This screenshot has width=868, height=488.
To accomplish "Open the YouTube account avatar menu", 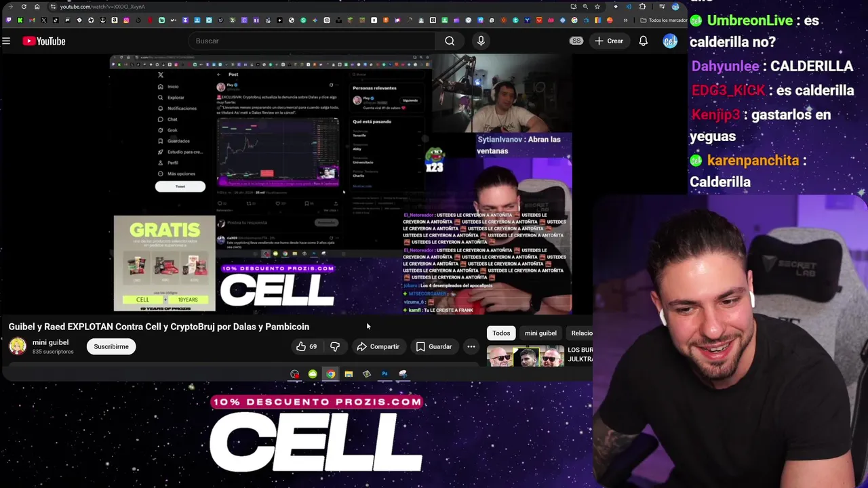I will (670, 41).
